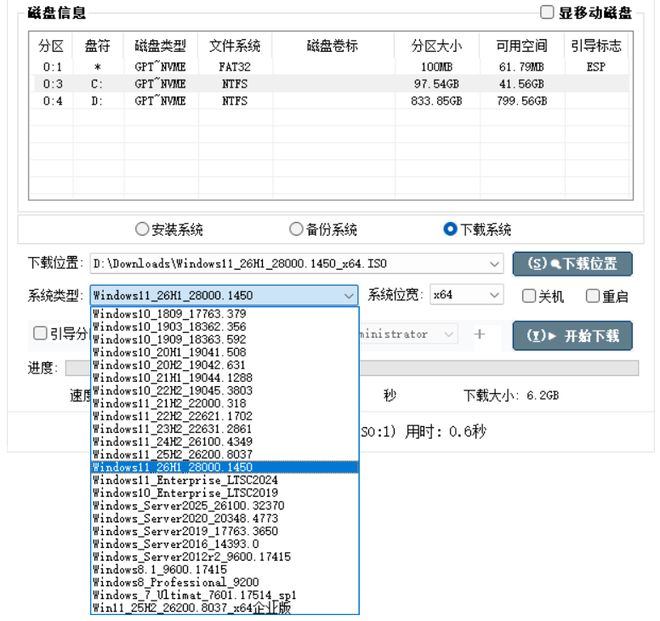Select Windows_Server2012r2_9600.17415 option
Image resolution: width=660 pixels, height=621 pixels.
click(x=225, y=557)
